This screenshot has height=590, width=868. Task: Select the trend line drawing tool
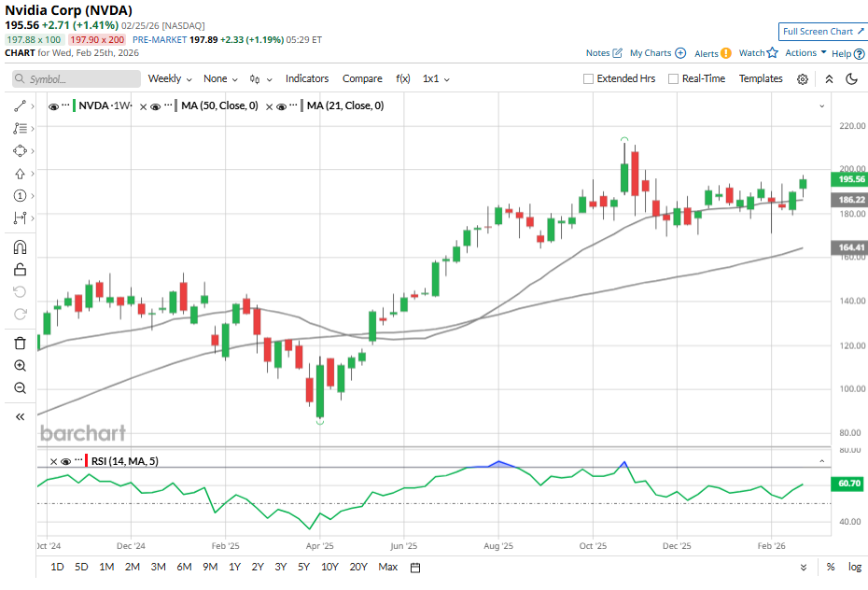tap(20, 105)
